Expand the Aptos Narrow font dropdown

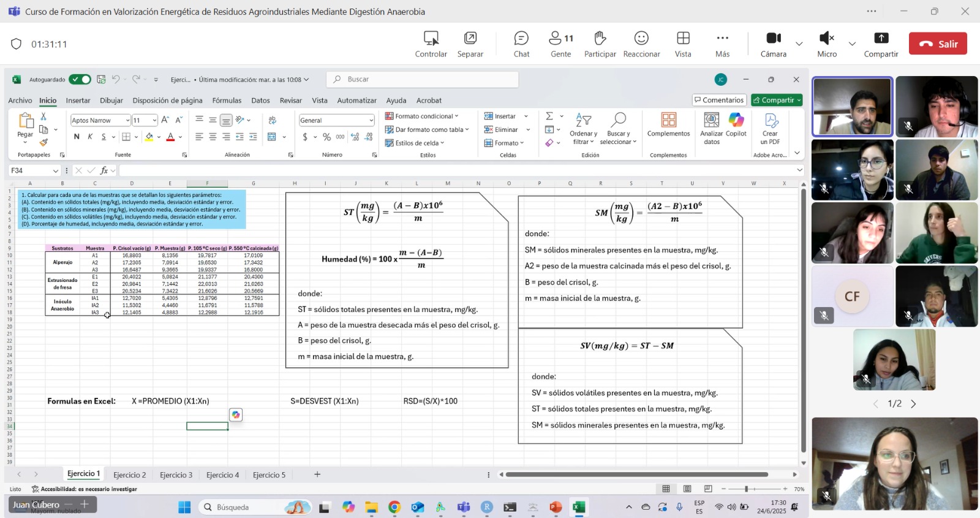[x=127, y=121]
